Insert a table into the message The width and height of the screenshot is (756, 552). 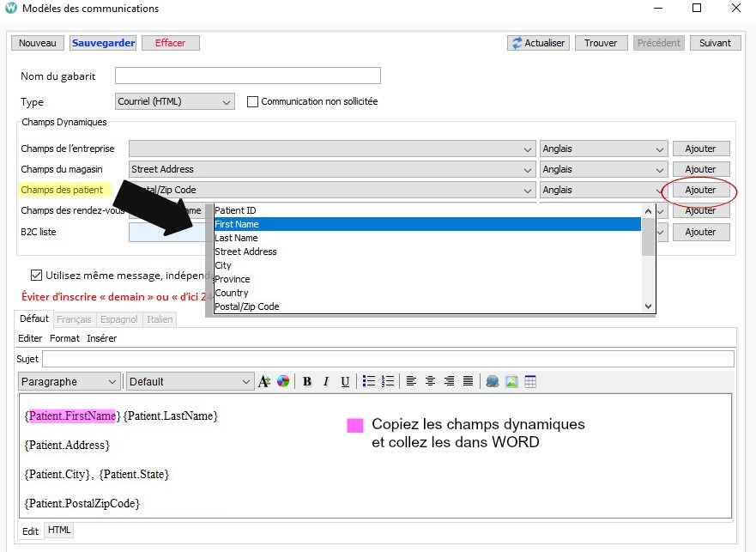tap(530, 382)
